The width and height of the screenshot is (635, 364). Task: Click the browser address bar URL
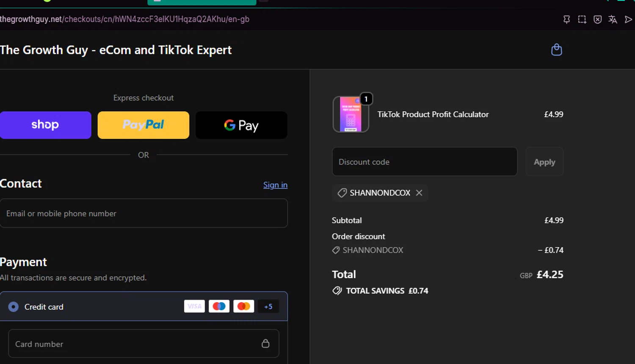tap(124, 19)
